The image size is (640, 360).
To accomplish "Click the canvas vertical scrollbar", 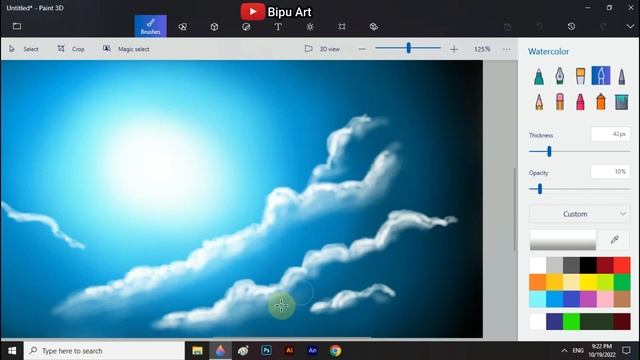I will click(514, 209).
